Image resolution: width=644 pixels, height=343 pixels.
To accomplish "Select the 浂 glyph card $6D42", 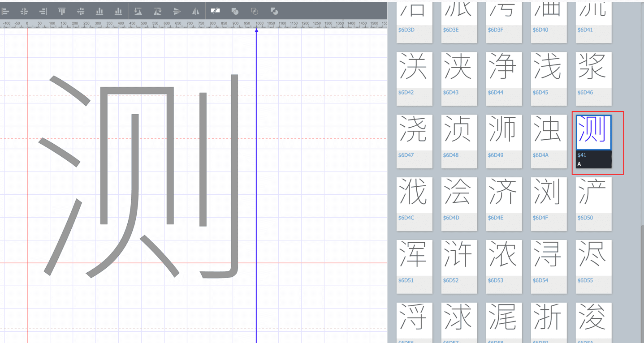I will click(x=415, y=79).
